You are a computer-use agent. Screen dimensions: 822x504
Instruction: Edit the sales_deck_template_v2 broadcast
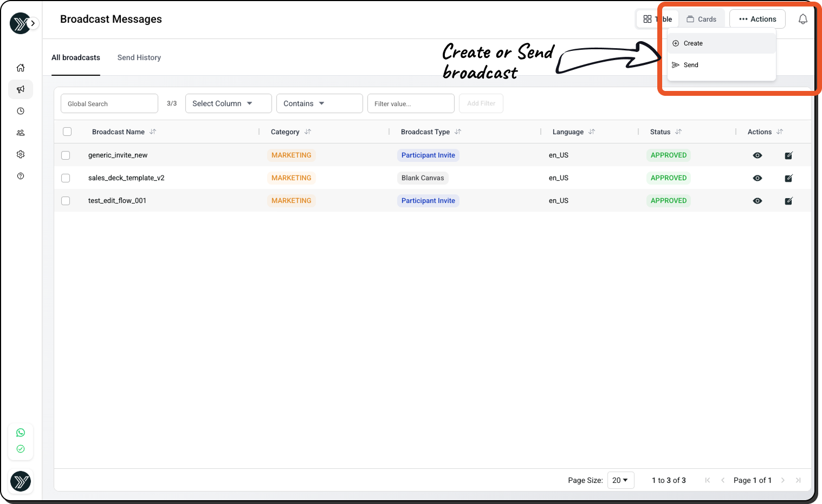788,178
